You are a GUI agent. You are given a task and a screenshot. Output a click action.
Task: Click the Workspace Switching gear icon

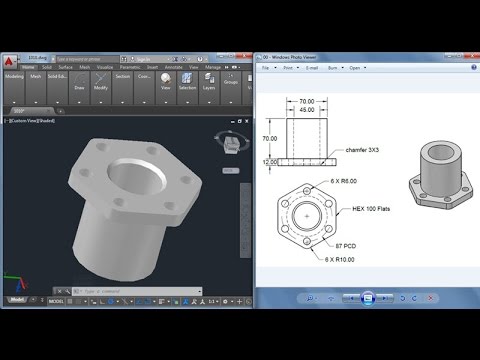tap(225, 302)
